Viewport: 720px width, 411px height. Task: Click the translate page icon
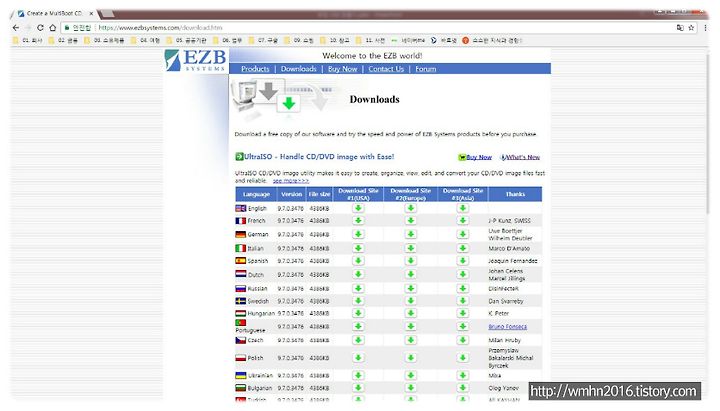click(680, 28)
